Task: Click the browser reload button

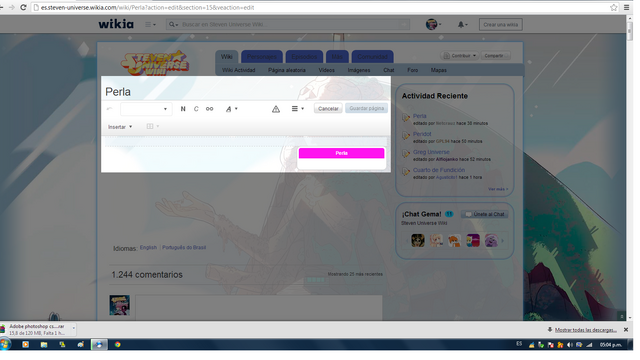Action: point(23,7)
